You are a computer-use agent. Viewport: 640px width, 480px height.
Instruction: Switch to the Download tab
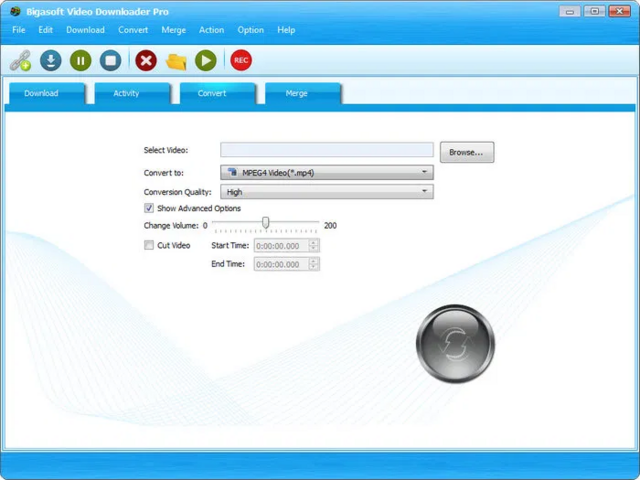pyautogui.click(x=47, y=93)
